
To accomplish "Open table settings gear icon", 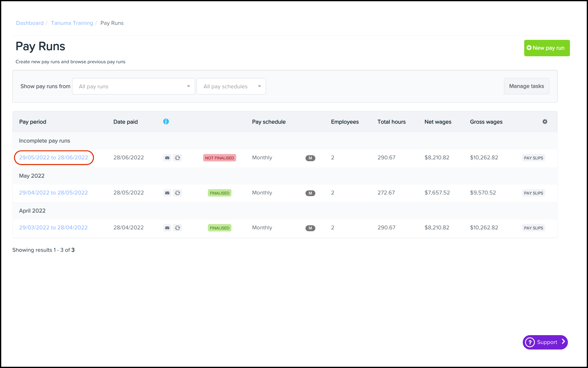I will [545, 121].
